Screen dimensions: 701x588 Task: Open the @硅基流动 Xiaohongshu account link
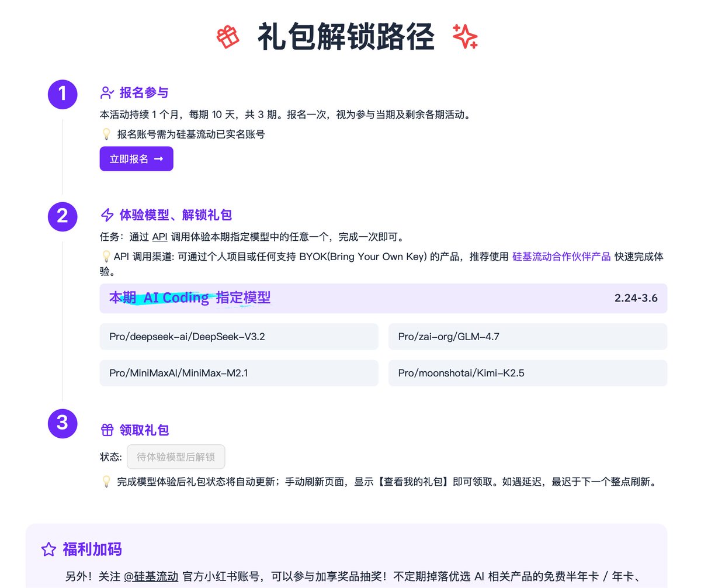tap(151, 576)
